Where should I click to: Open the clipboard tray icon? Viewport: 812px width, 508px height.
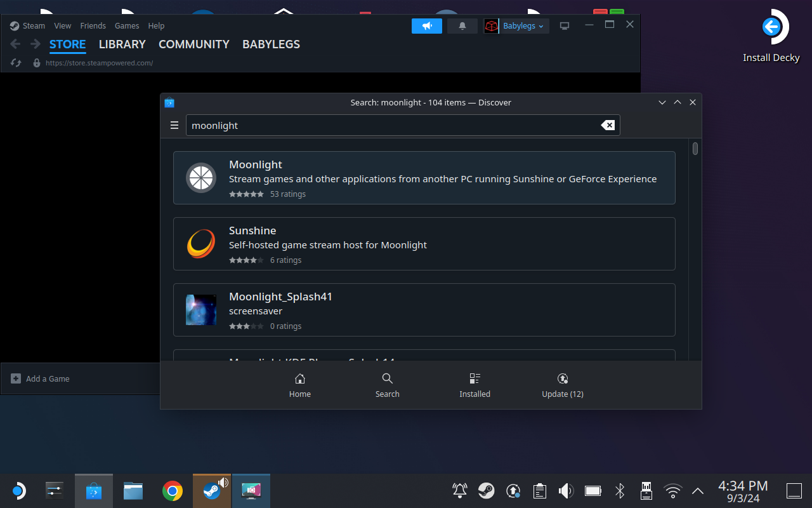[x=540, y=491]
